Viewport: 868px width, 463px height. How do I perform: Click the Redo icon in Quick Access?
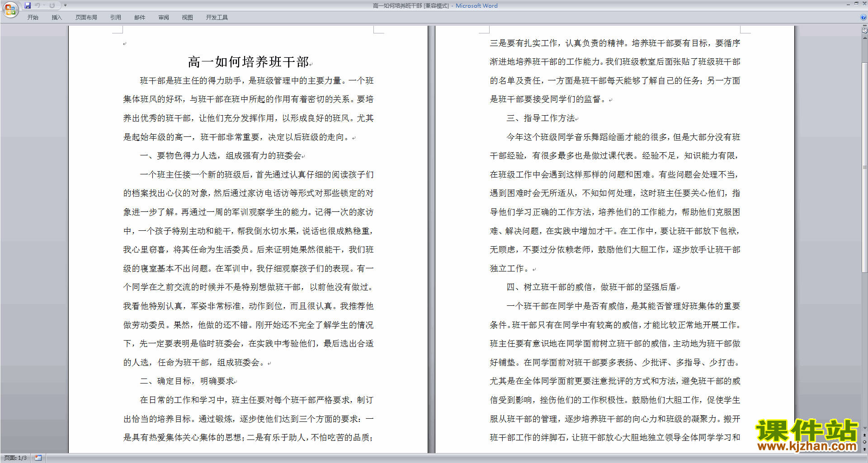click(52, 5)
